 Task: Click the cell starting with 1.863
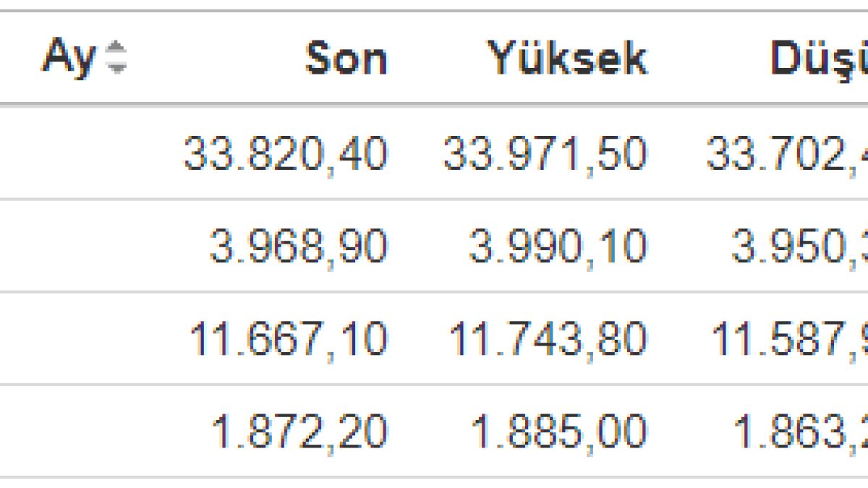pyautogui.click(x=801, y=432)
